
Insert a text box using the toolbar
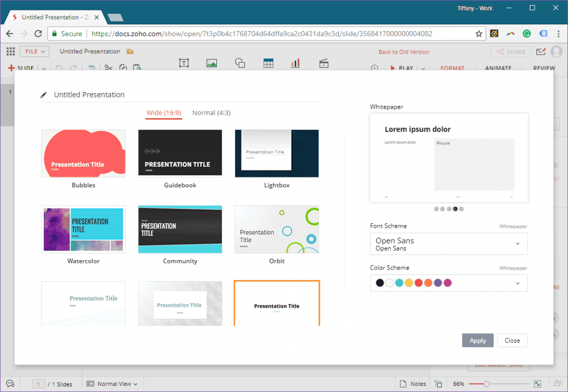183,64
